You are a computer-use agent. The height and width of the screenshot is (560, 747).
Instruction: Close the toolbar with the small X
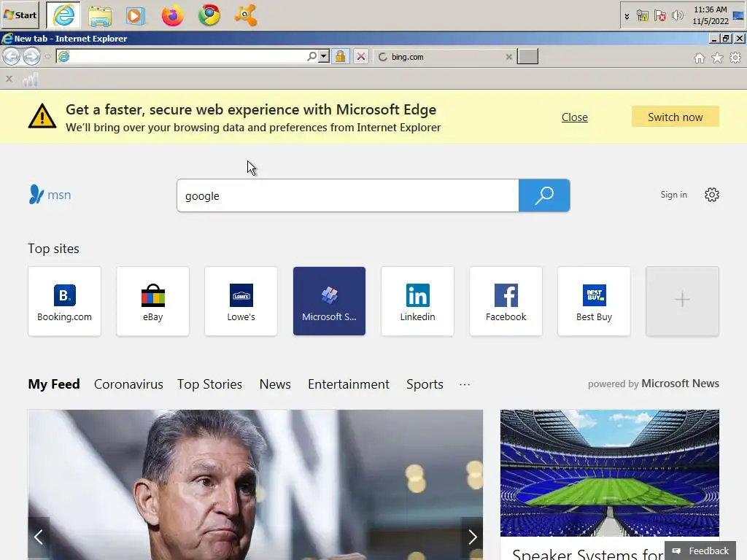(9, 79)
